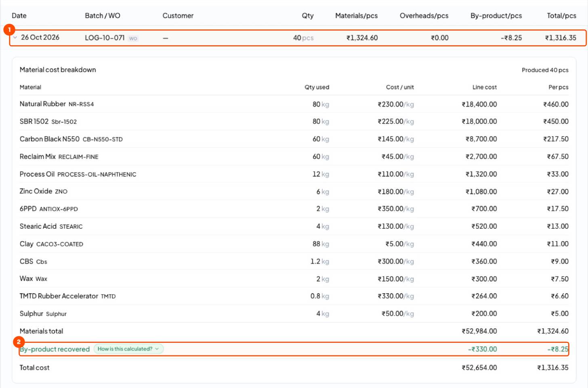
Task: Select the Carbon Black N550 material name
Action: point(50,139)
